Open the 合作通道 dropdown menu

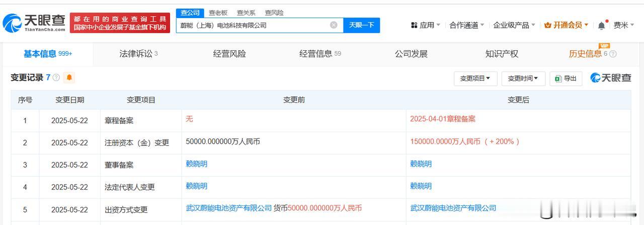(x=467, y=25)
